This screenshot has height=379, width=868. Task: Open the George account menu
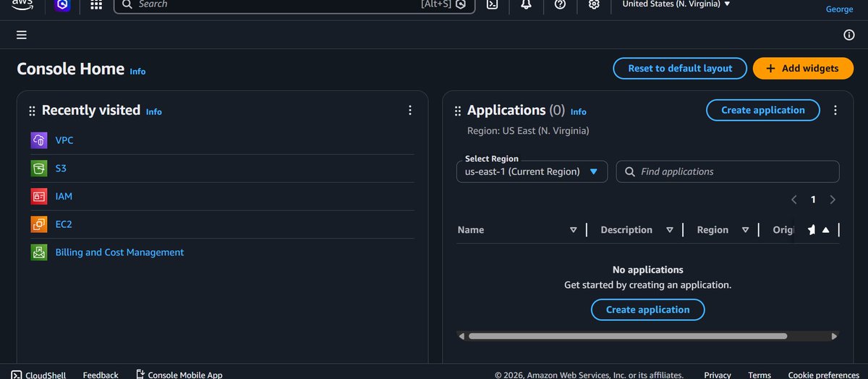coord(839,9)
